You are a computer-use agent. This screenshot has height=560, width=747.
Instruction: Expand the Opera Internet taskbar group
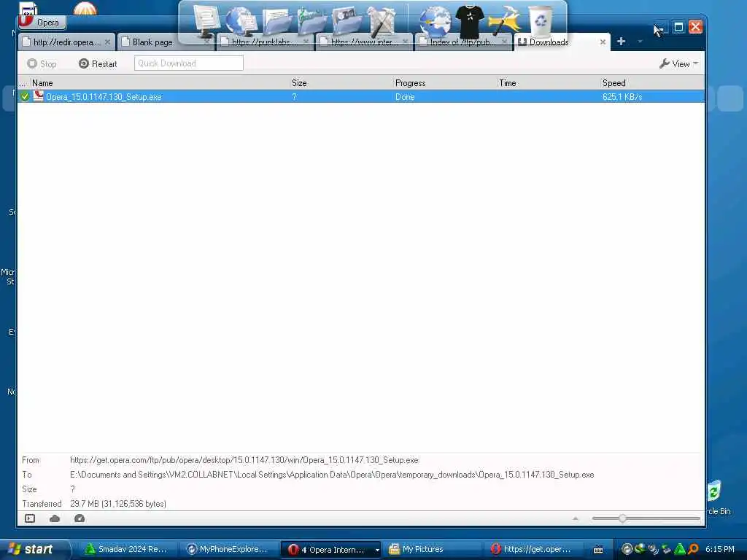[x=377, y=550]
